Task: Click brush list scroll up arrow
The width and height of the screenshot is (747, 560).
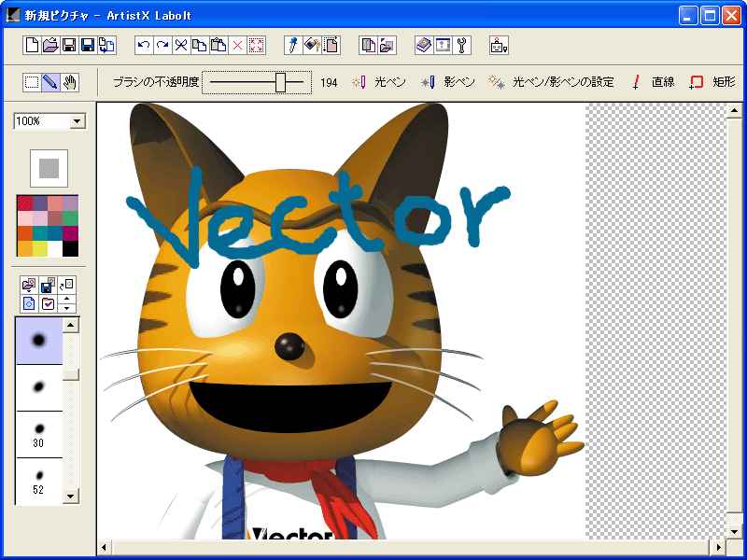Action: (x=71, y=325)
